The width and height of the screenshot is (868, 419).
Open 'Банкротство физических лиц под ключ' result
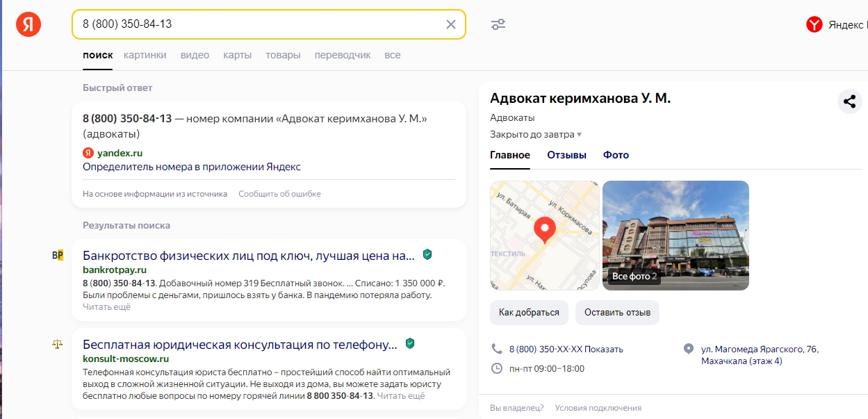pos(248,256)
